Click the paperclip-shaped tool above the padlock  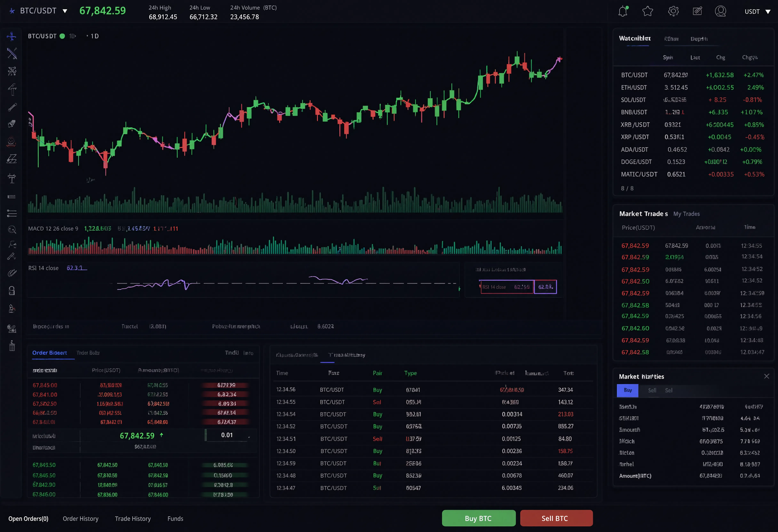click(12, 273)
